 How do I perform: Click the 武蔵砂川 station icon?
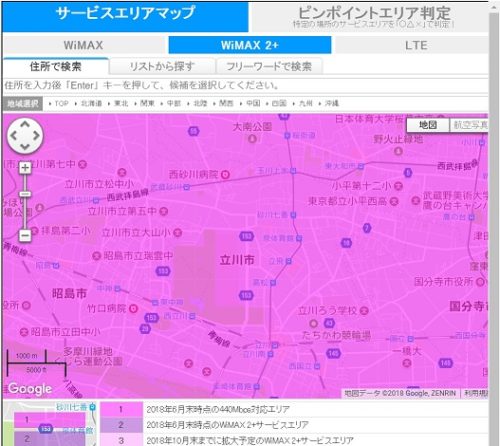point(187,188)
